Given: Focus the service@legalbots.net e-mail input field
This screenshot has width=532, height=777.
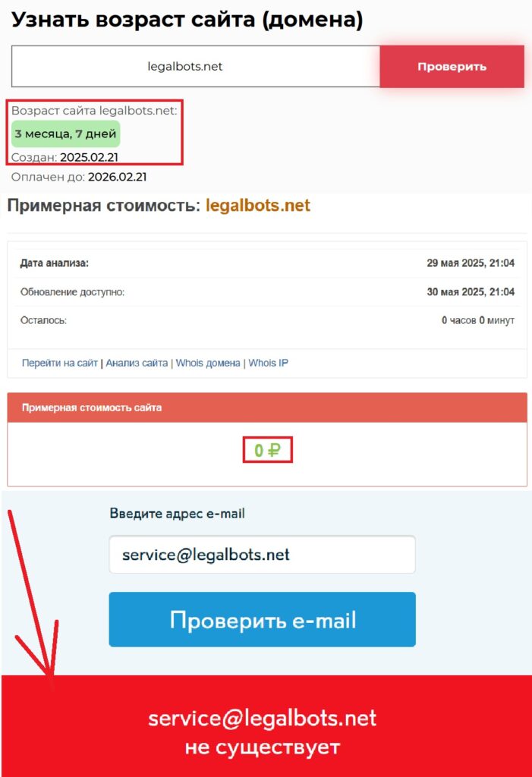Looking at the screenshot, I should [263, 555].
